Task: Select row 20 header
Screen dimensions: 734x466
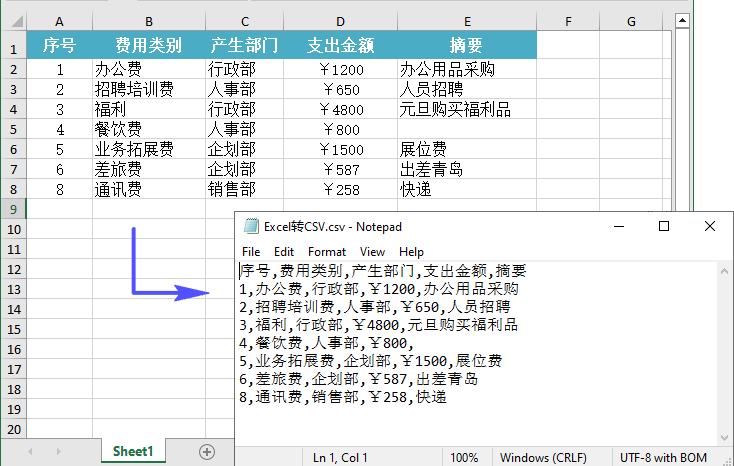Action: [x=13, y=429]
